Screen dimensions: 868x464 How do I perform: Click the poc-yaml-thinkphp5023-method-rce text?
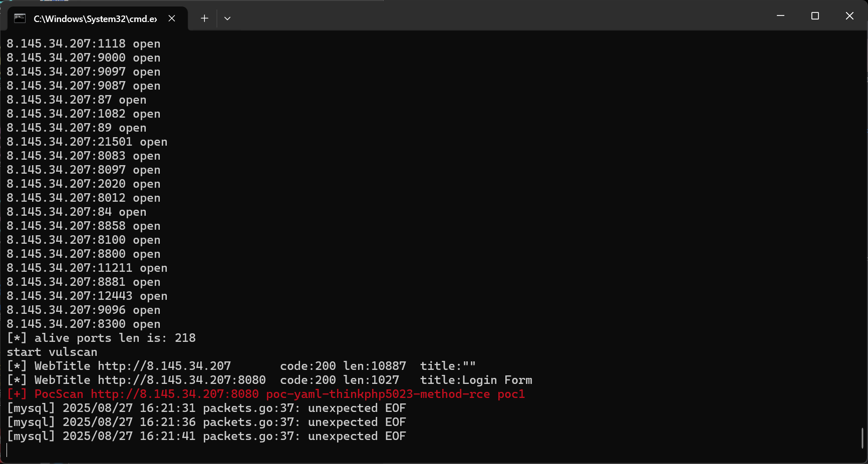[x=378, y=394]
